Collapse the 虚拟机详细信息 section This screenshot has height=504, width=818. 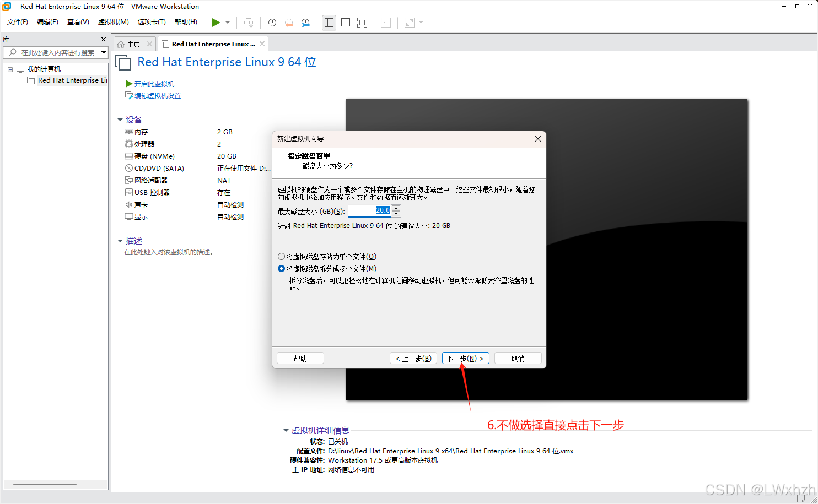(x=286, y=430)
